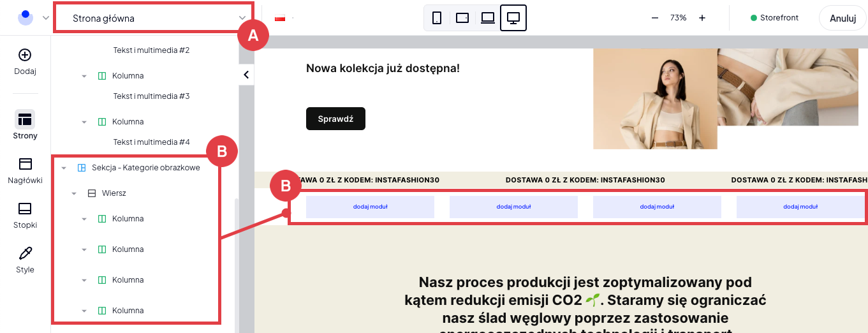Select Tekst i multimedia #2 row
The width and height of the screenshot is (868, 333).
coord(152,50)
